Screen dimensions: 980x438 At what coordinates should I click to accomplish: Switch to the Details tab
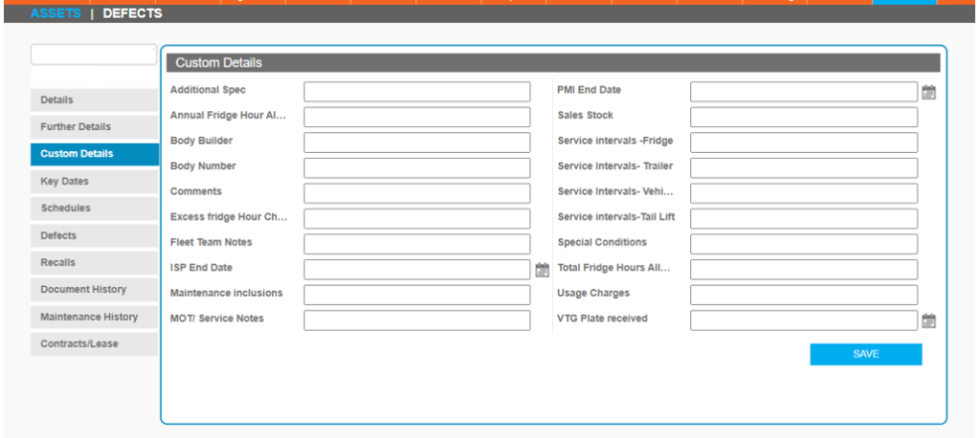94,99
